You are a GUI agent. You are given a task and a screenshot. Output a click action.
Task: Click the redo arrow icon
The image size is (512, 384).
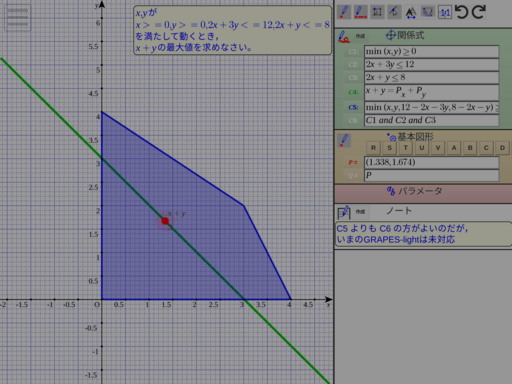click(x=478, y=12)
